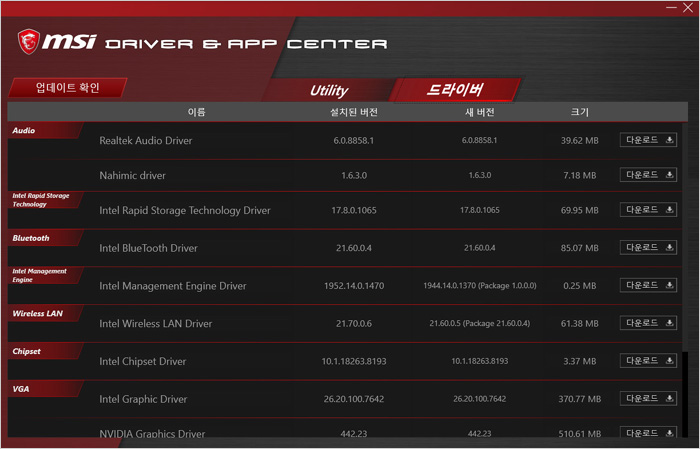Switch to the Utility tab

pos(329,90)
